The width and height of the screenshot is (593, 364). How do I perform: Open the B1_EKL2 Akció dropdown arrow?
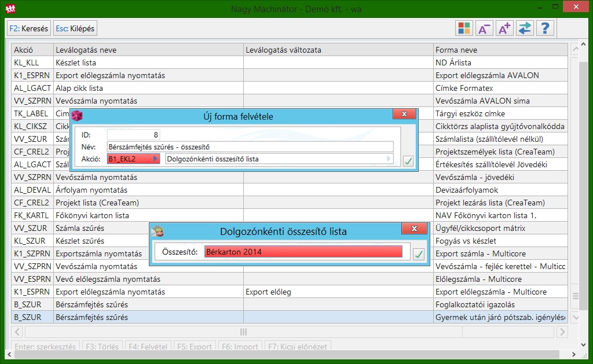(x=155, y=159)
